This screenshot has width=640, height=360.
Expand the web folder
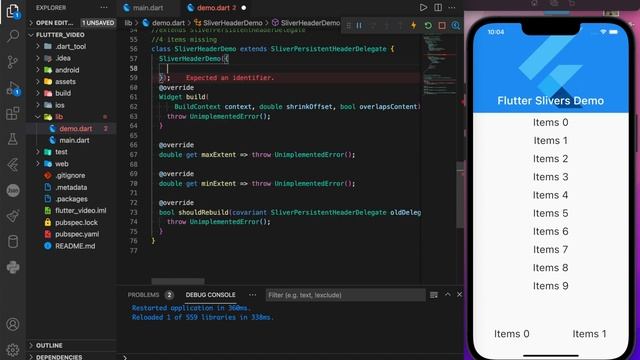click(x=72, y=164)
